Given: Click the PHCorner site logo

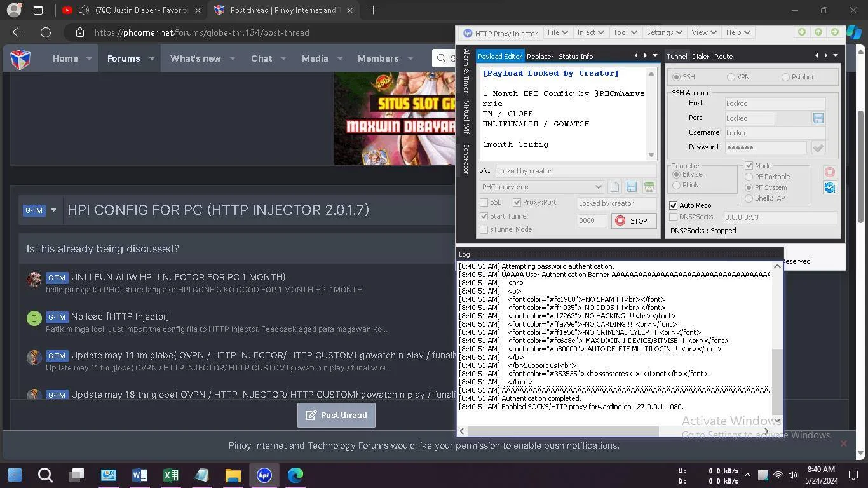Looking at the screenshot, I should tap(20, 58).
